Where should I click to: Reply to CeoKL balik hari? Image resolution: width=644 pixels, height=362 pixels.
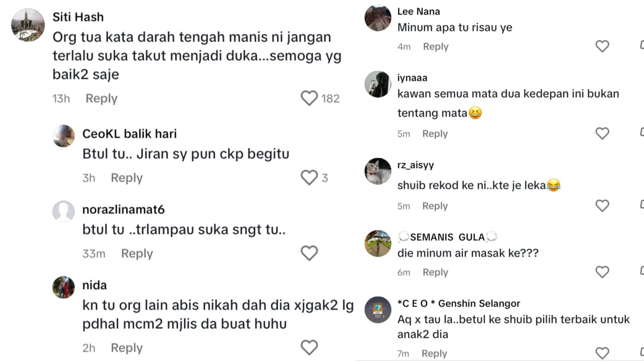click(127, 178)
